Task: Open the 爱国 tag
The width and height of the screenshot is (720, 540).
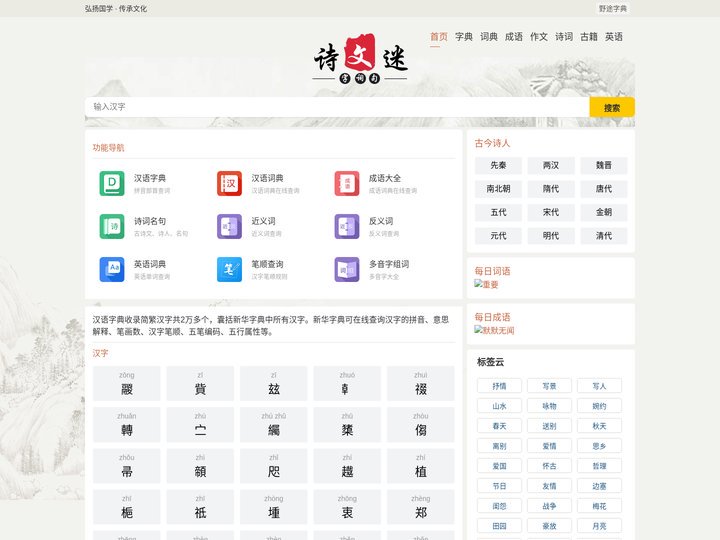Action: coord(499,466)
